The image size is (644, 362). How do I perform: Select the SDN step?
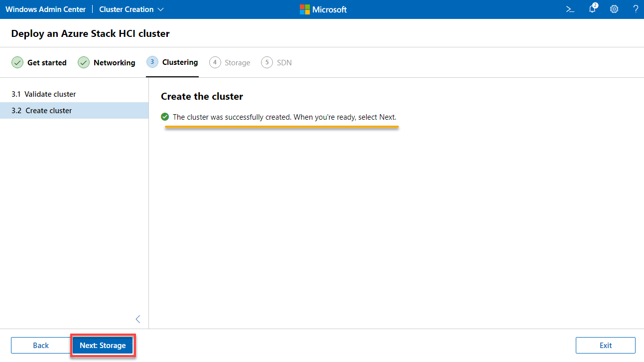(276, 62)
